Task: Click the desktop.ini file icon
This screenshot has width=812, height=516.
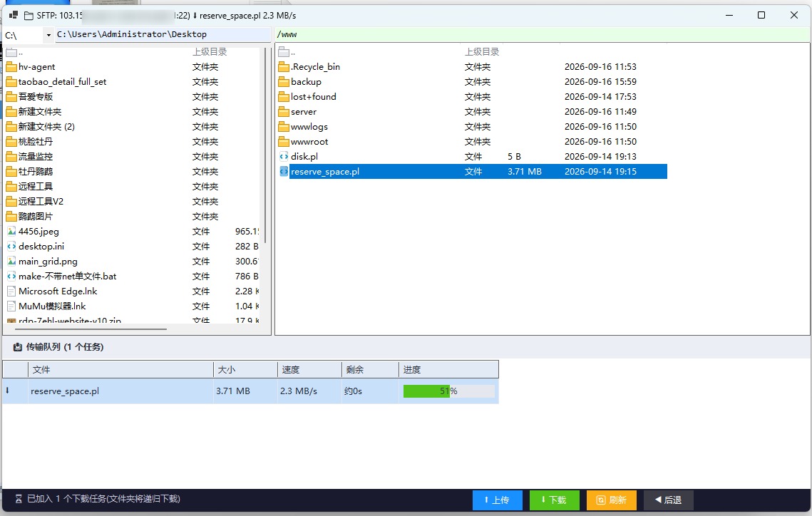Action: point(11,247)
